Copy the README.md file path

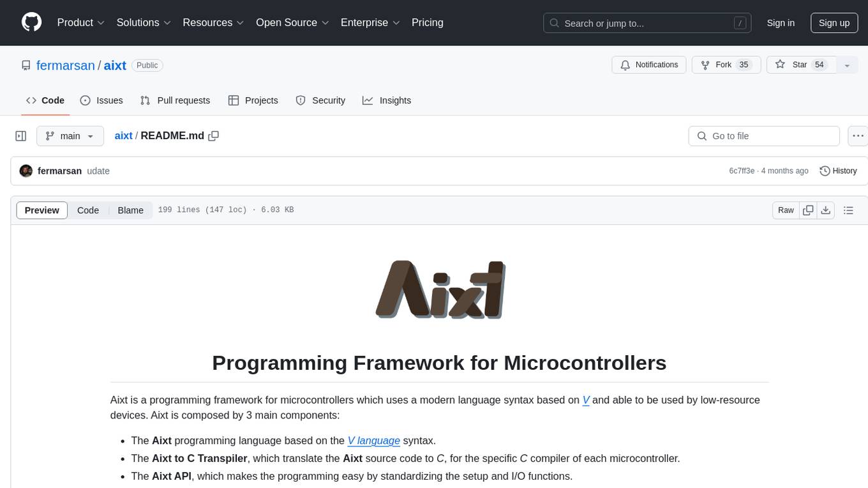pos(214,136)
